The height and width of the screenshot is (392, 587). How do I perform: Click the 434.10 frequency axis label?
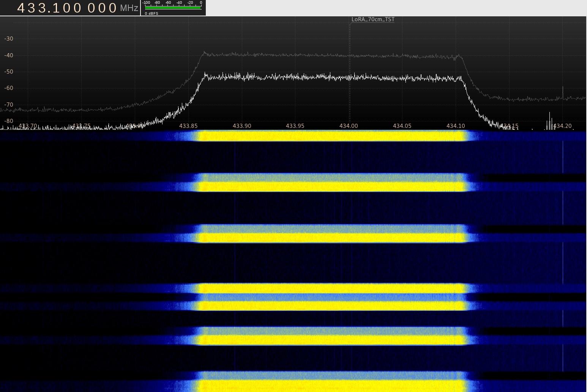[456, 126]
